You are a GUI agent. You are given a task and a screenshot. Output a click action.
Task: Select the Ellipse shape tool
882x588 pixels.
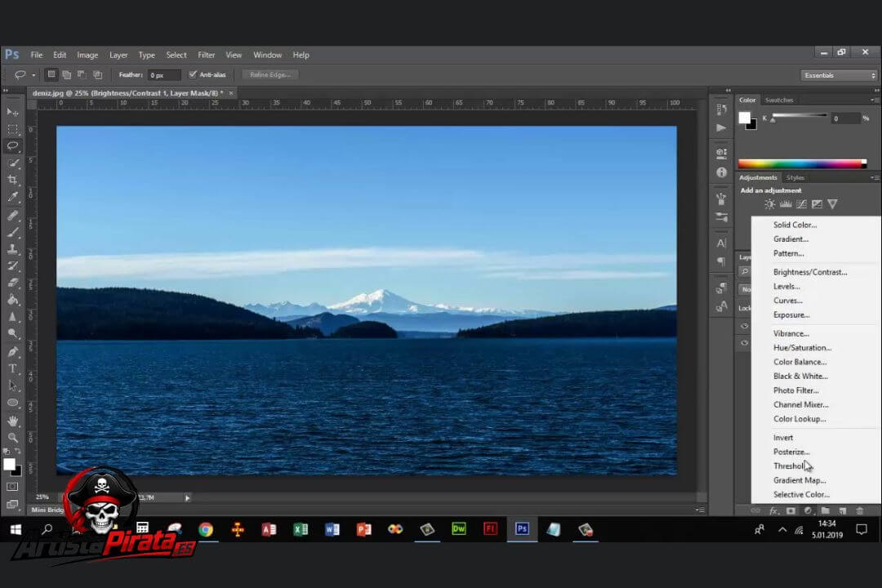[12, 403]
